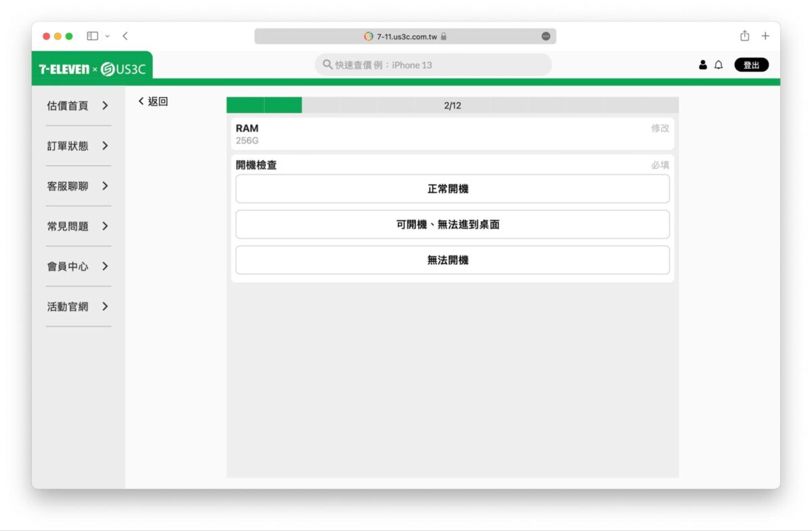Expand the chevron next to 估價首頁

(x=105, y=106)
